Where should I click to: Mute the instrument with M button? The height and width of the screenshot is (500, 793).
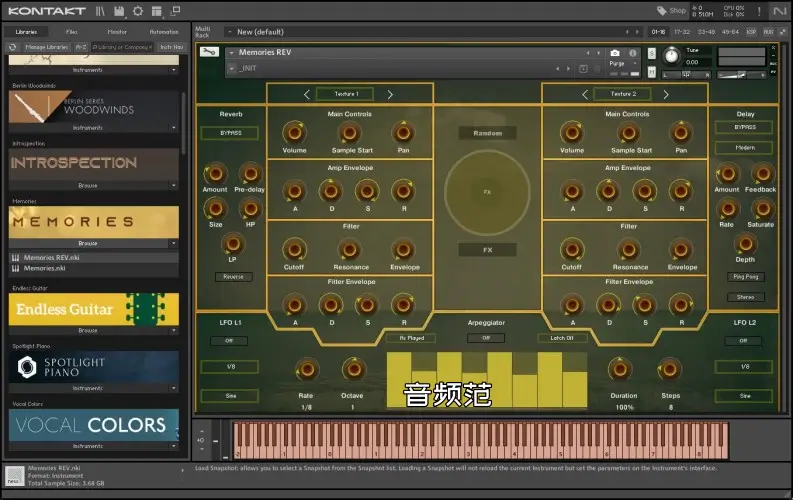(x=651, y=73)
